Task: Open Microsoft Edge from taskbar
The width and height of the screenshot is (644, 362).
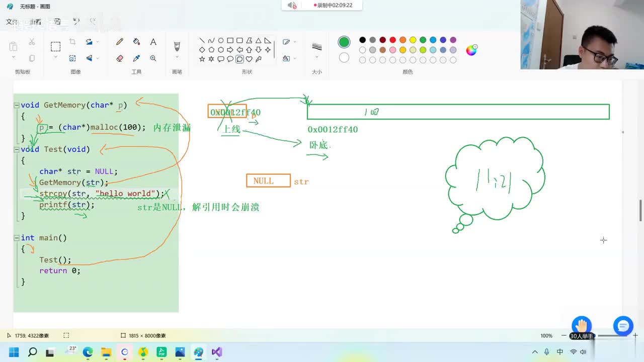Action: click(88, 352)
